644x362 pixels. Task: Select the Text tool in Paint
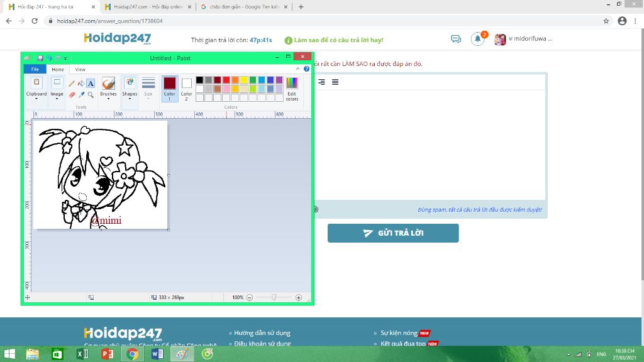(x=91, y=84)
